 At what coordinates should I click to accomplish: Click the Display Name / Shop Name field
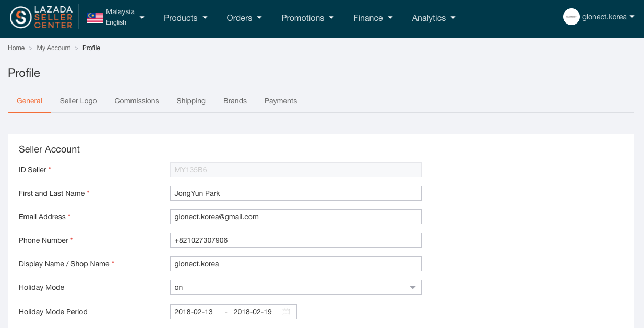[x=296, y=264]
